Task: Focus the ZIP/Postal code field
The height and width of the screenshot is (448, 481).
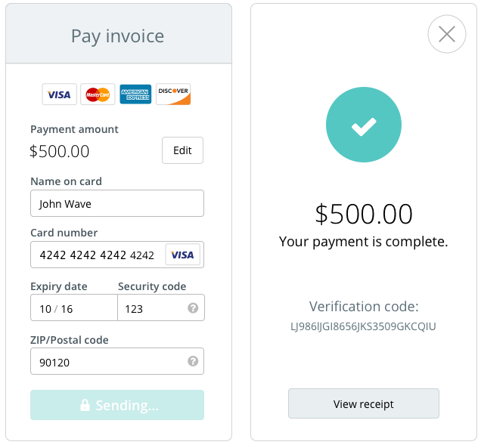Action: (106, 362)
